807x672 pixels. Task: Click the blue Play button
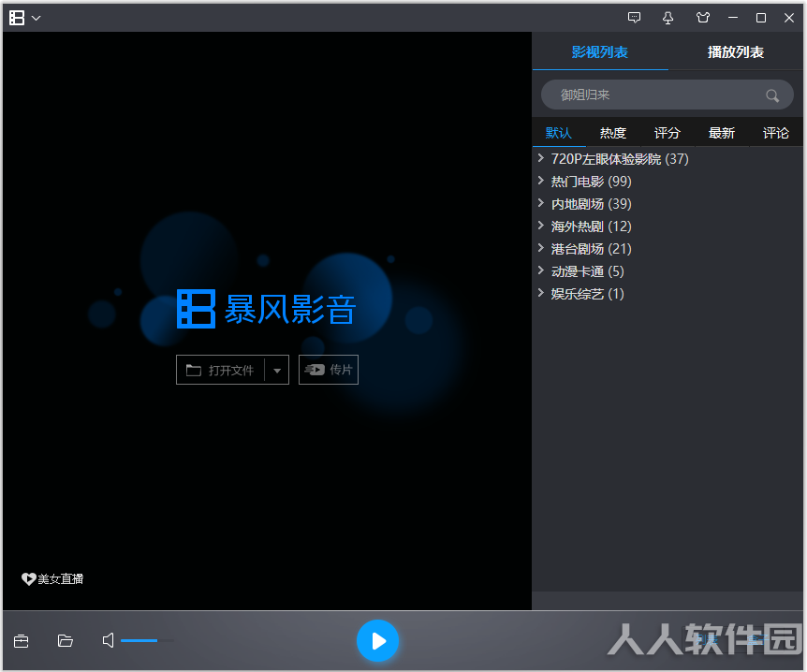(x=378, y=640)
